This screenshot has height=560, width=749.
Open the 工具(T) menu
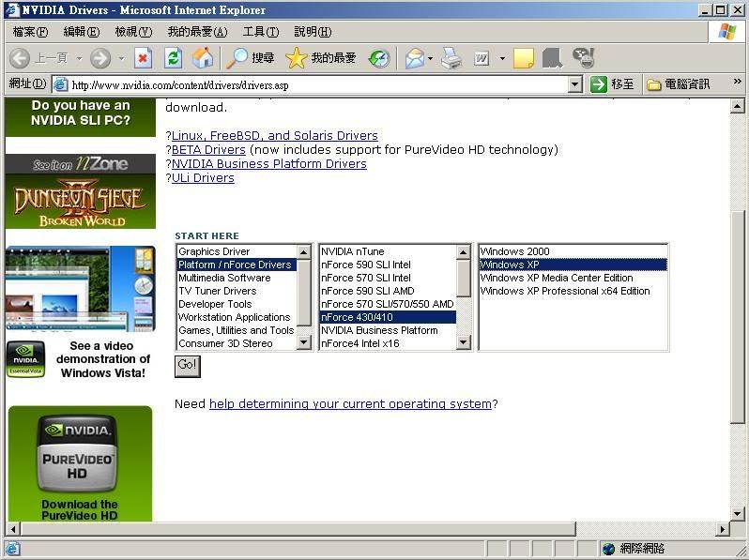pos(260,32)
